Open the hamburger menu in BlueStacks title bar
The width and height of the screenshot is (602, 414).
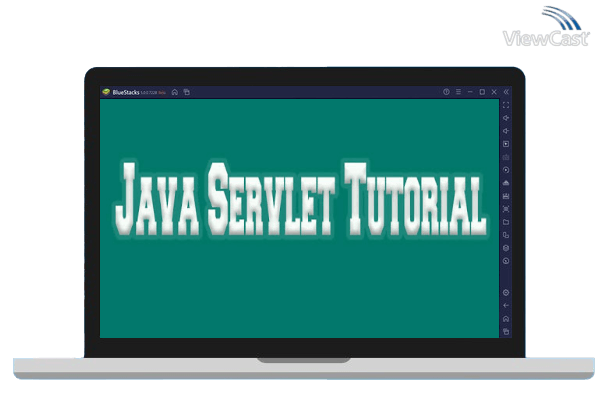point(458,92)
